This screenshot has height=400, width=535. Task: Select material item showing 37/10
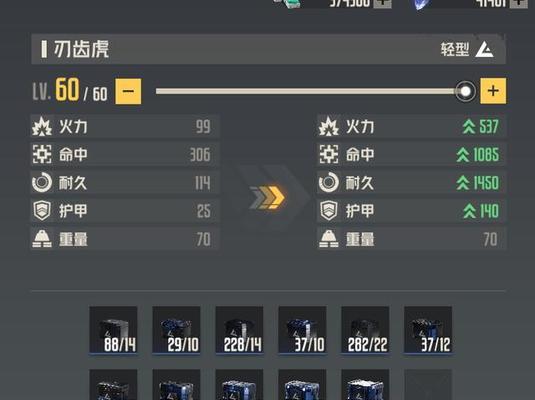point(302,330)
